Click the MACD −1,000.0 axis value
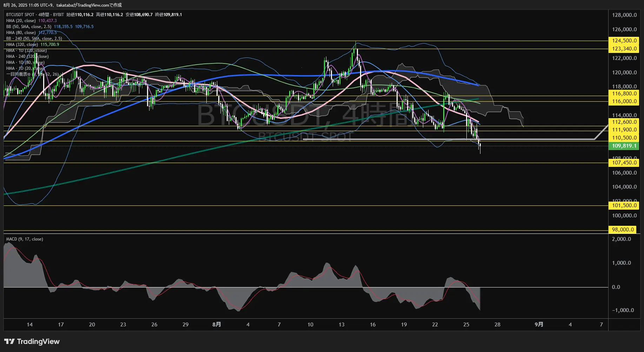 pyautogui.click(x=623, y=310)
